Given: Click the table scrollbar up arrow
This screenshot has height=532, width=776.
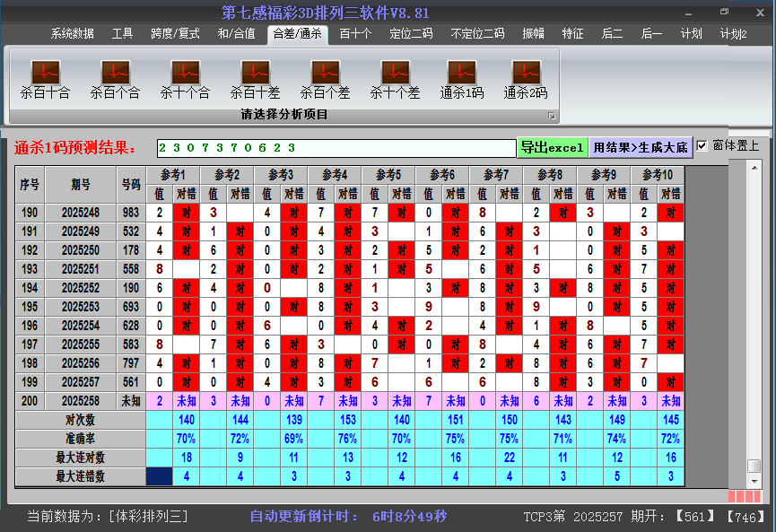Looking at the screenshot, I should point(754,169).
